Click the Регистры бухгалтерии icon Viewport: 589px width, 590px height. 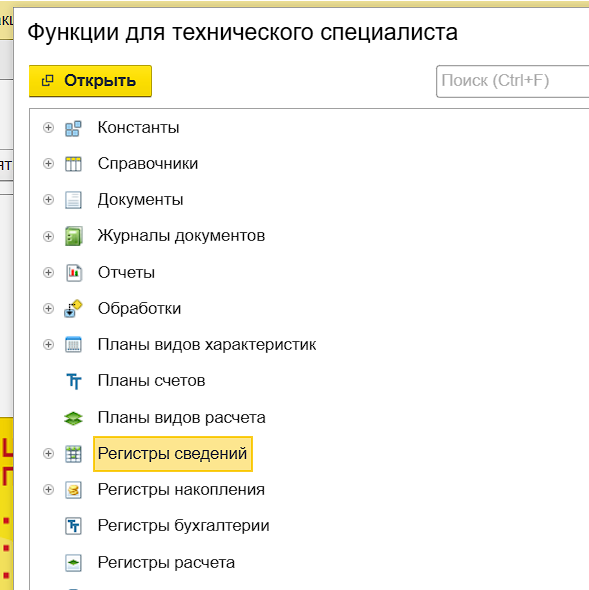click(73, 526)
